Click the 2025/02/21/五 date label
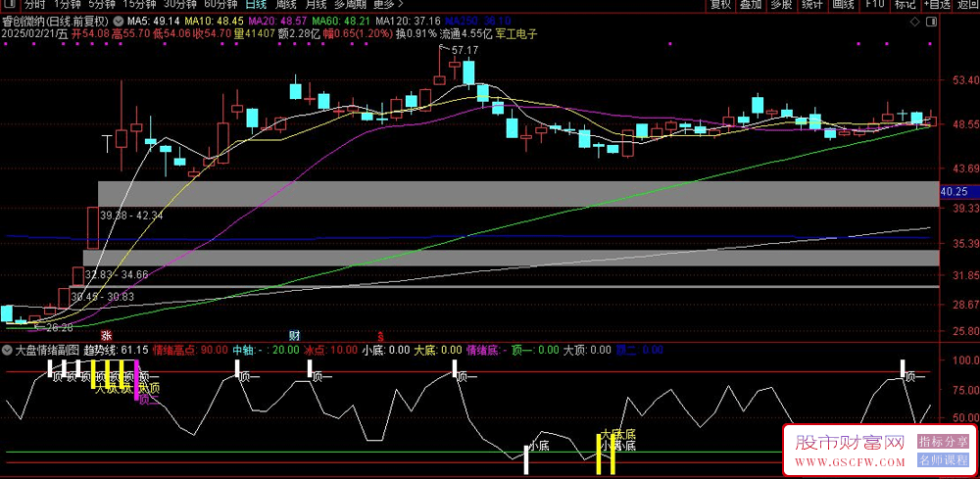 click(34, 33)
